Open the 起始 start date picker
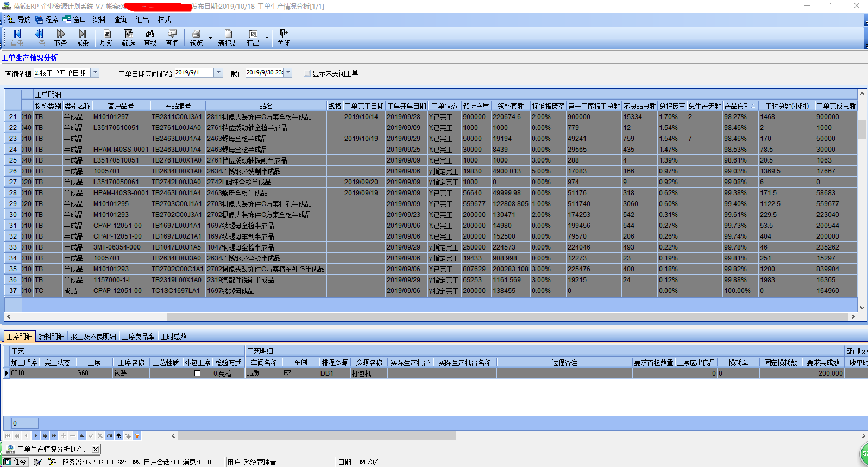868x467 pixels. [x=218, y=72]
